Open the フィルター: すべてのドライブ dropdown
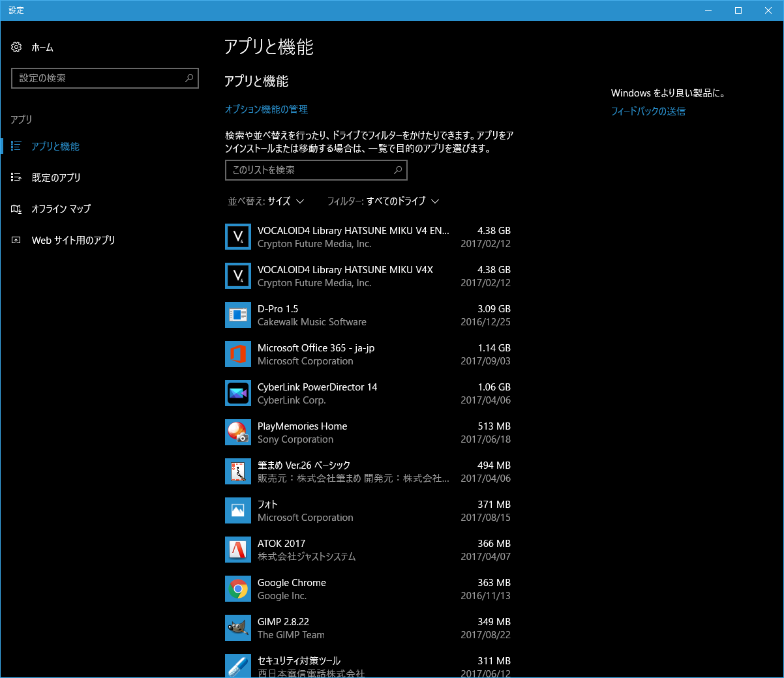The width and height of the screenshot is (784, 678). [x=384, y=201]
